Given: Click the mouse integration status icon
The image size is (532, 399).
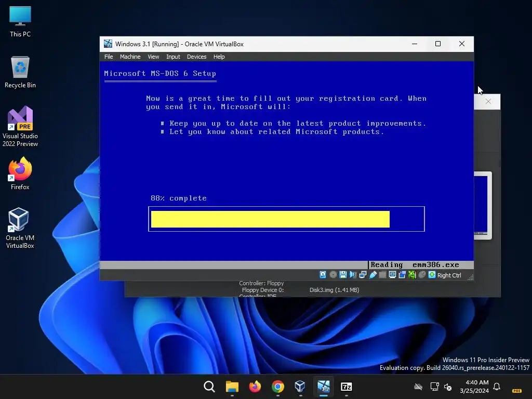Looking at the screenshot, I should 422,275.
